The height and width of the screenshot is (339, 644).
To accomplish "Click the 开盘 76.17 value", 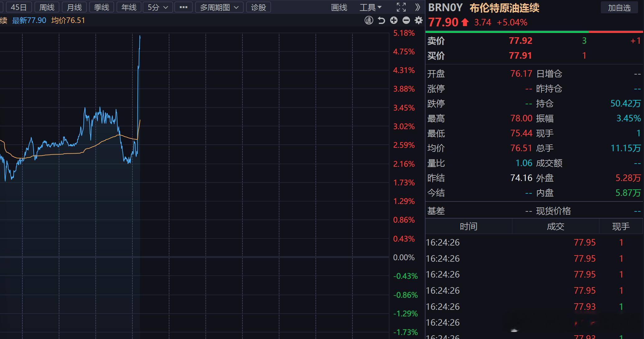I will [521, 74].
